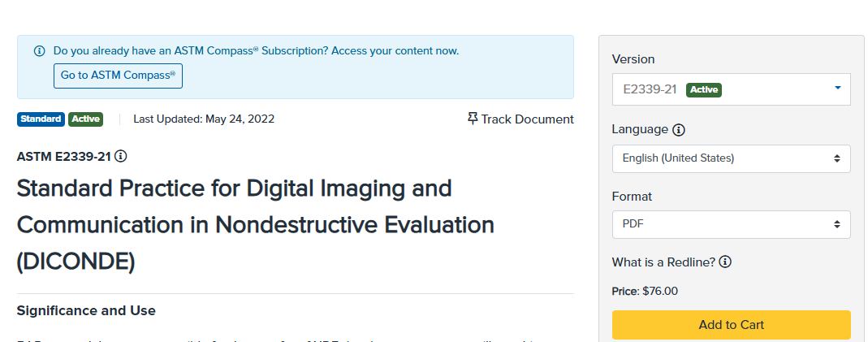Click the blue arrow of the Version selector

[x=838, y=88]
